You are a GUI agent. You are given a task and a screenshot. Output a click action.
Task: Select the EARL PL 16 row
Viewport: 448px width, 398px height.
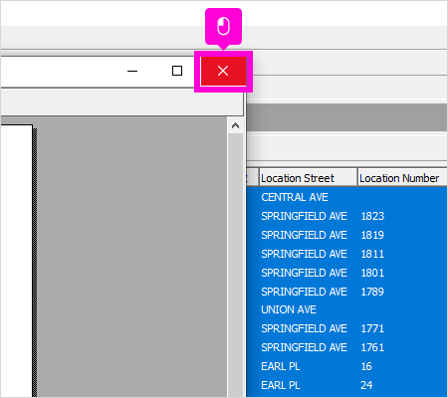(347, 366)
